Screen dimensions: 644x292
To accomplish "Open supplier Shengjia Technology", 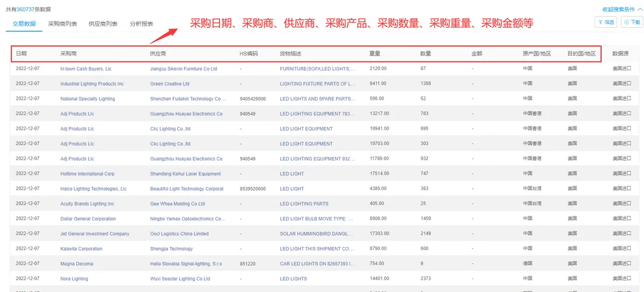I will [x=171, y=249].
